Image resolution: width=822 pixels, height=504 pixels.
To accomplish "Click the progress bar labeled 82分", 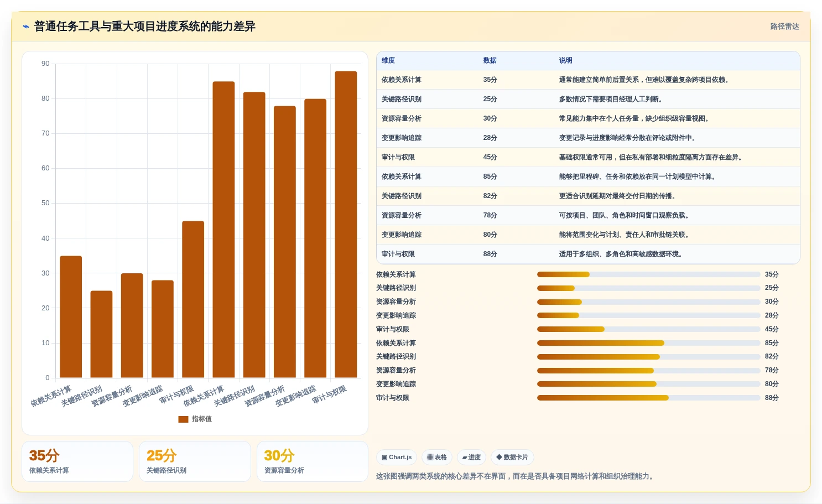I will point(648,357).
